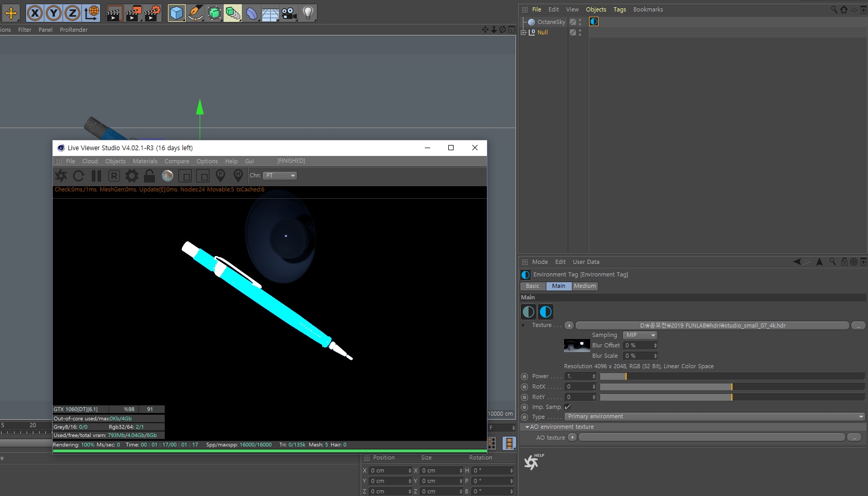868x496 pixels.
Task: Toggle the Z axis lock icon
Action: (x=72, y=13)
